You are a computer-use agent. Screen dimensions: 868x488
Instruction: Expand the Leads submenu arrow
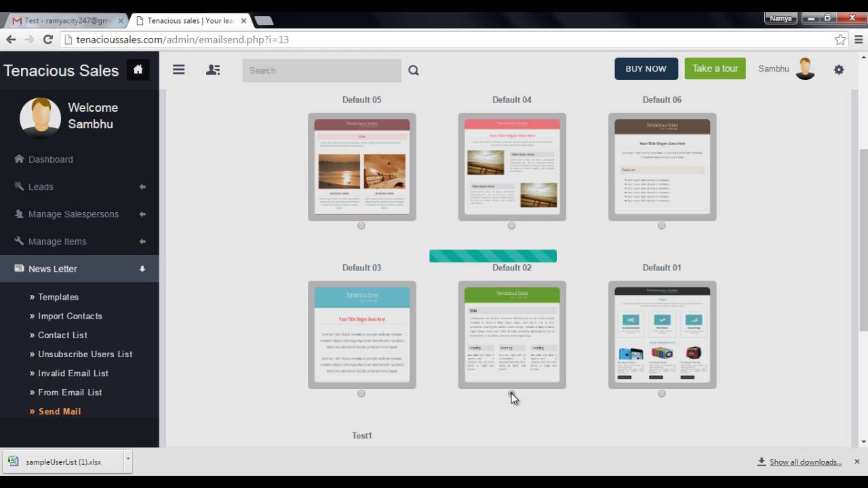pos(142,186)
